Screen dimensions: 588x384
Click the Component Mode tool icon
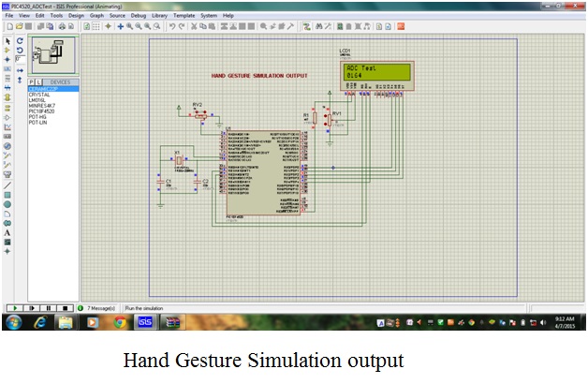[7, 51]
